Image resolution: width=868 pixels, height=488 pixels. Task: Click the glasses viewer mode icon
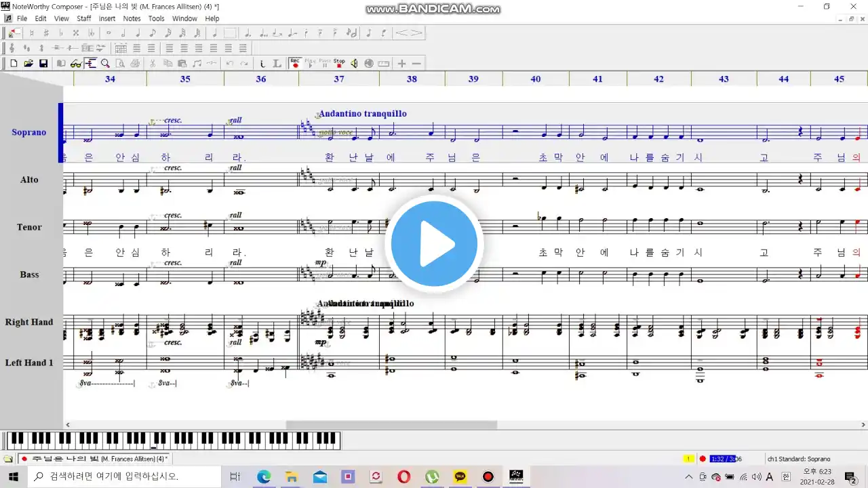[76, 63]
